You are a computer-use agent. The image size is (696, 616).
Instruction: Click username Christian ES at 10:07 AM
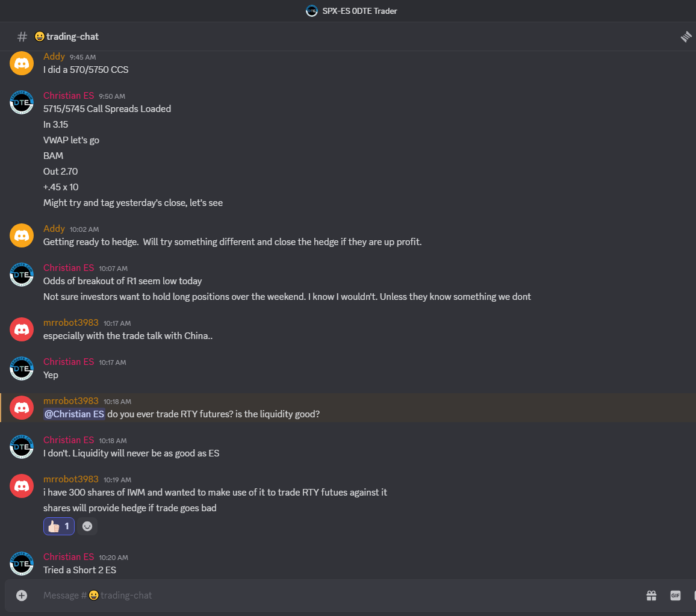[x=69, y=268]
